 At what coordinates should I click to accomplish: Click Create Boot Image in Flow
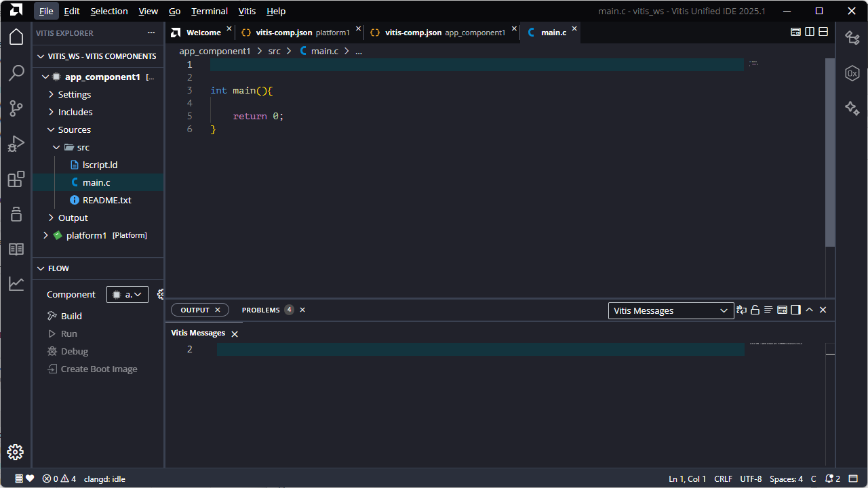point(99,369)
